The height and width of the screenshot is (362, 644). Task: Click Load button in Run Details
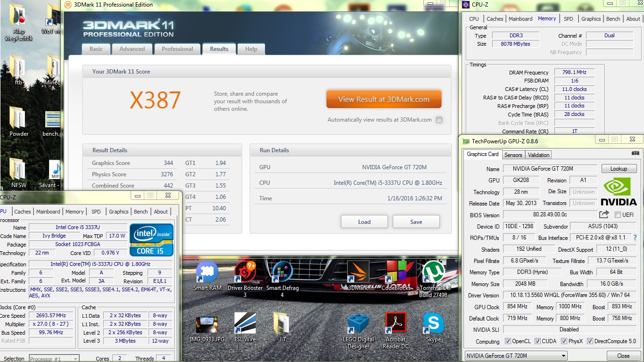(x=364, y=222)
